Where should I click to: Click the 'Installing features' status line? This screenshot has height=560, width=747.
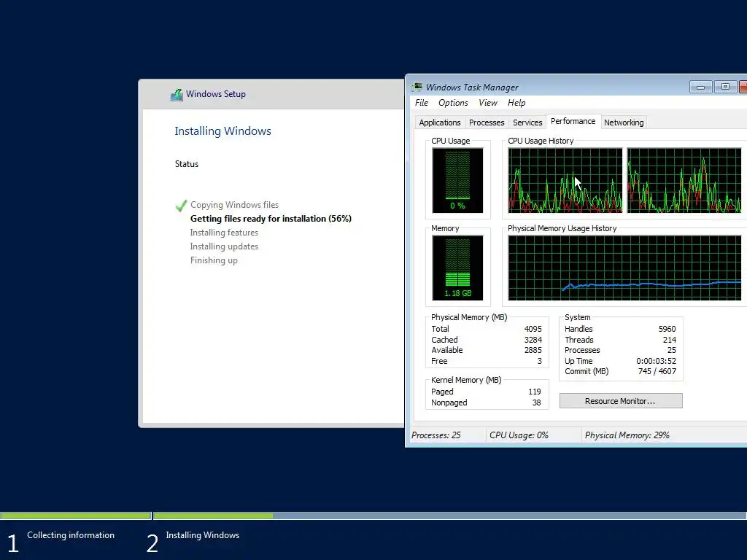coord(224,233)
